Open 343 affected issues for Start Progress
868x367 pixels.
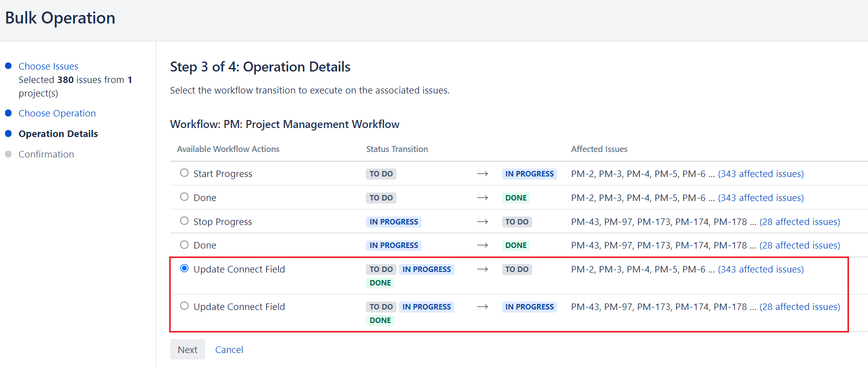(x=760, y=173)
